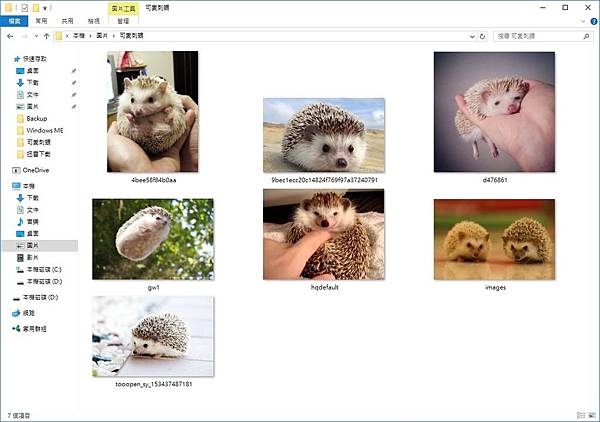Switch to large thumbnails view in status bar

[x=592, y=416]
